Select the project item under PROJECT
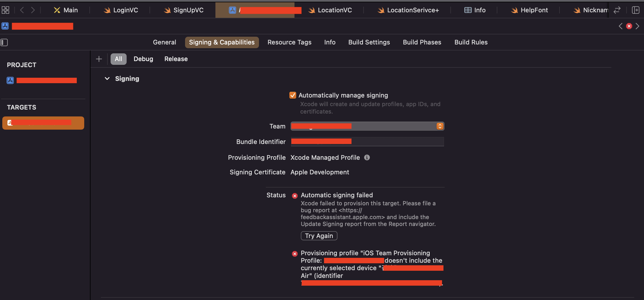Screen dimensions: 644x300 tap(42, 80)
